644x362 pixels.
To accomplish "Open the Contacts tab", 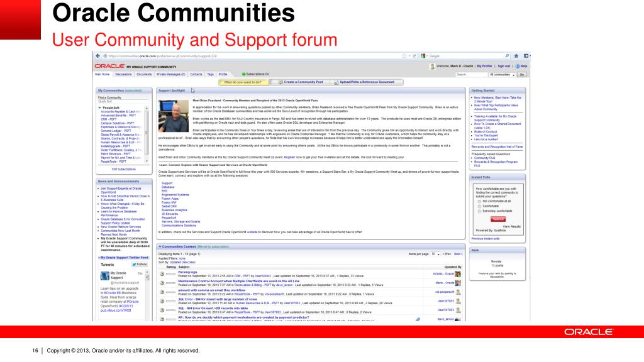I will (x=196, y=74).
